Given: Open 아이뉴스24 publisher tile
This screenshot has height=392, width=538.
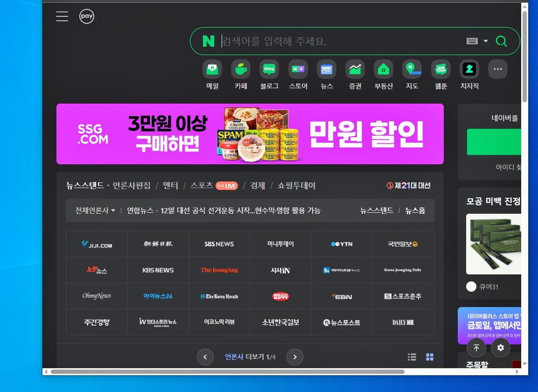Looking at the screenshot, I should pyautogui.click(x=158, y=296).
